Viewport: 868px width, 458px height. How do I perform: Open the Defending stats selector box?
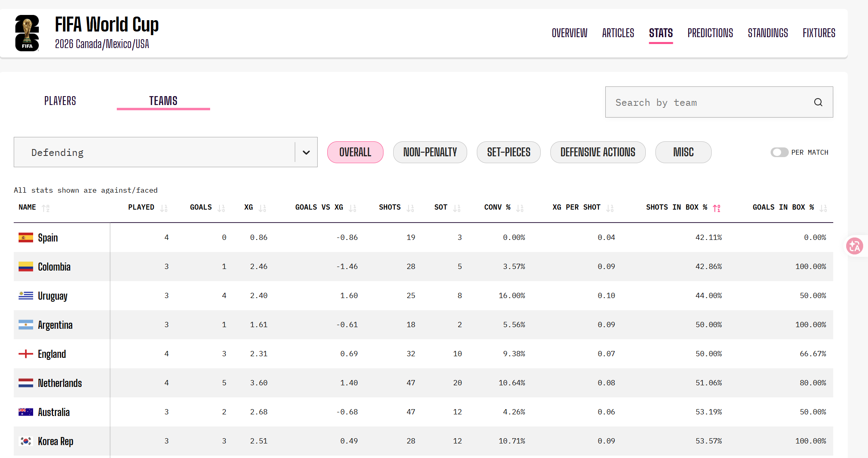pyautogui.click(x=166, y=152)
